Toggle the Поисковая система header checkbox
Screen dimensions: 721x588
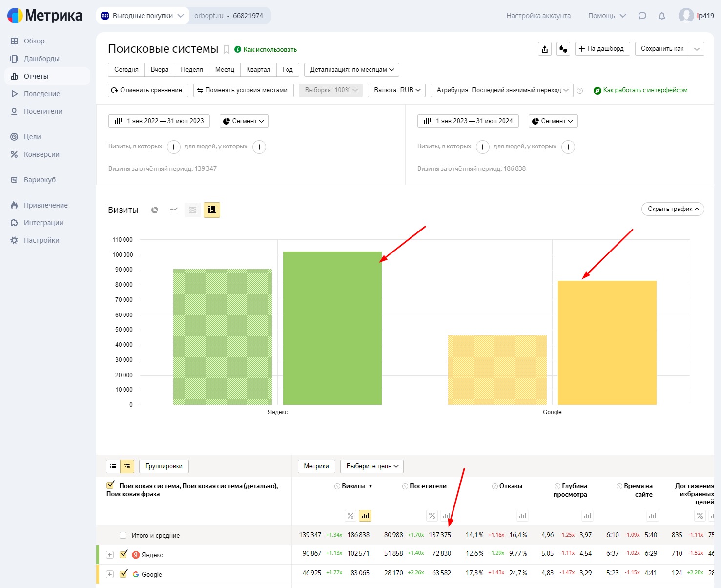[x=110, y=485]
